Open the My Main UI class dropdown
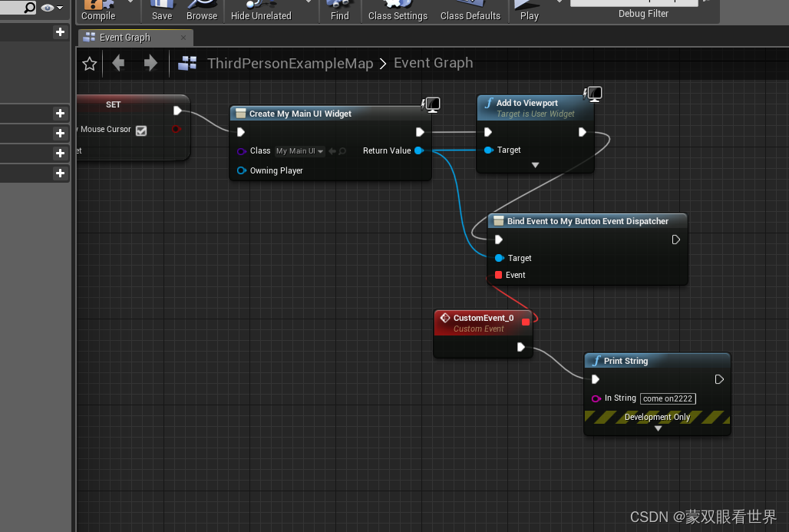This screenshot has width=789, height=532. 300,151
